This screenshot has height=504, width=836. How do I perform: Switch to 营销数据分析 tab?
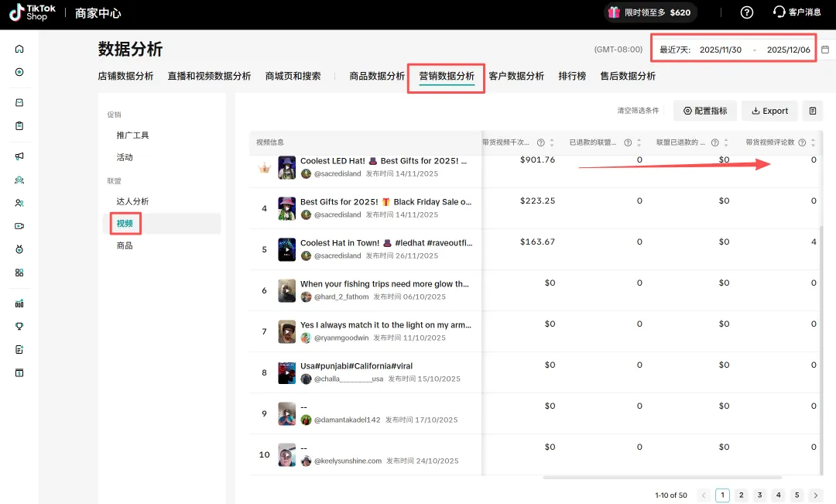click(447, 76)
